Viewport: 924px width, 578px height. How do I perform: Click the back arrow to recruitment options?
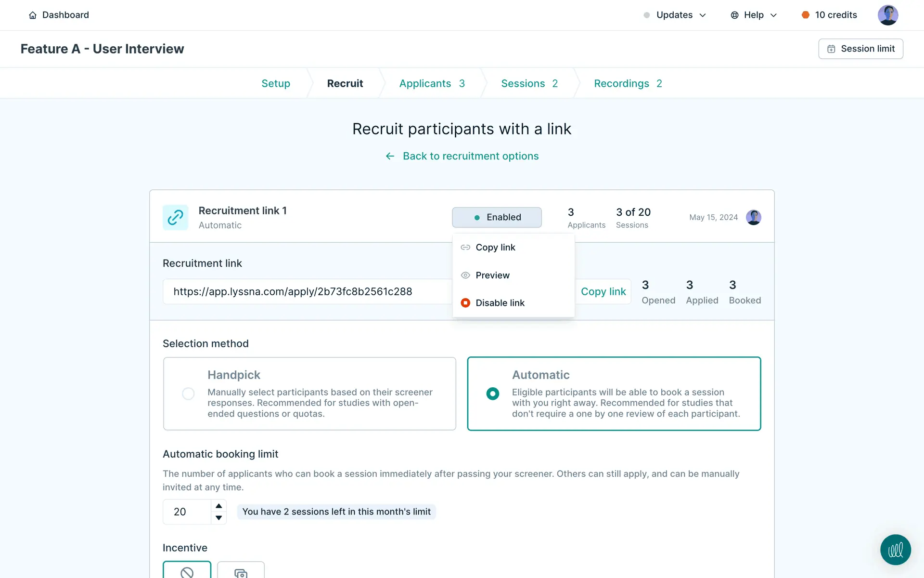point(390,156)
